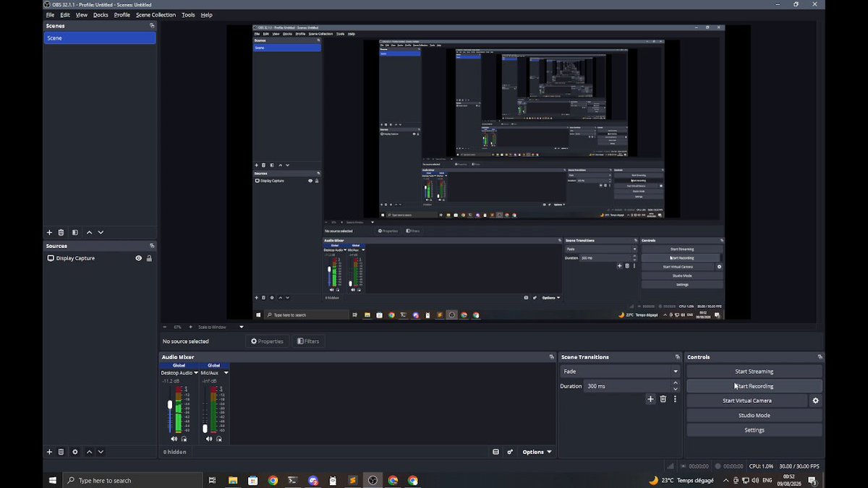Mute Mic/Aux speaker icon
868x488 pixels.
[209, 439]
